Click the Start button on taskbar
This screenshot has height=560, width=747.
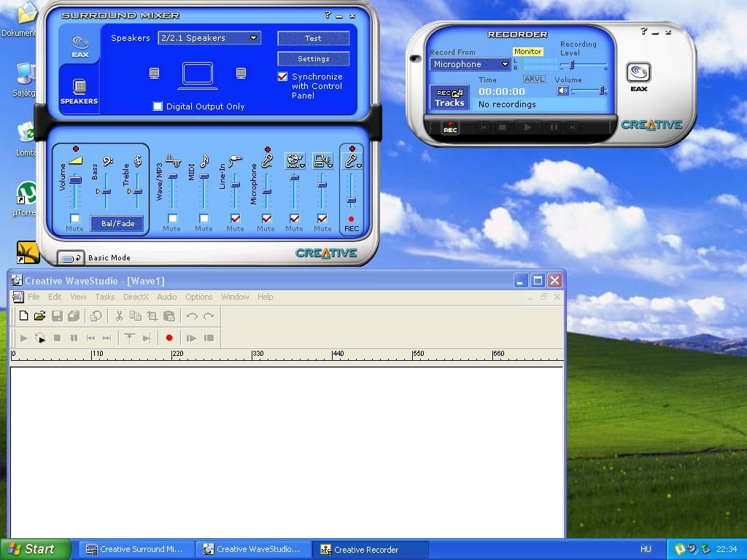coord(35,549)
